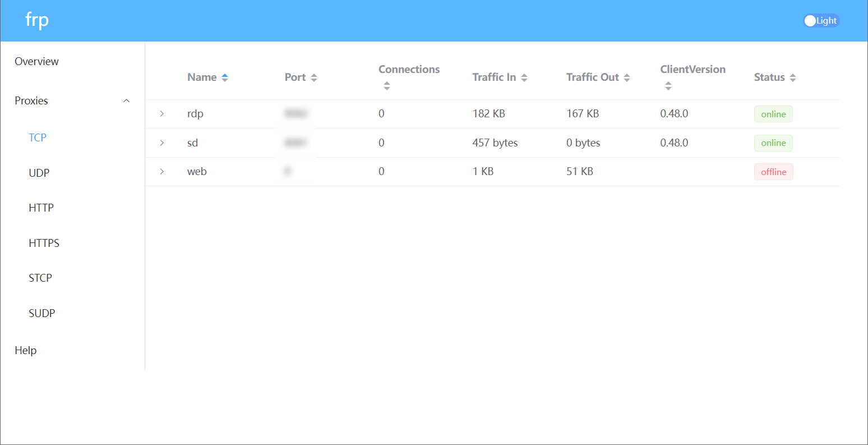Sort by Connections using sort icon

click(387, 86)
